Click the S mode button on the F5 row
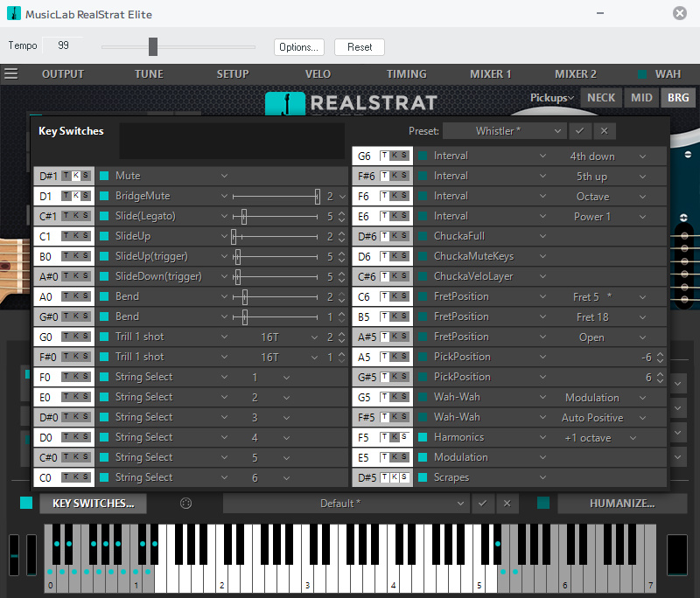Viewport: 700px width, 598px height. point(403,437)
